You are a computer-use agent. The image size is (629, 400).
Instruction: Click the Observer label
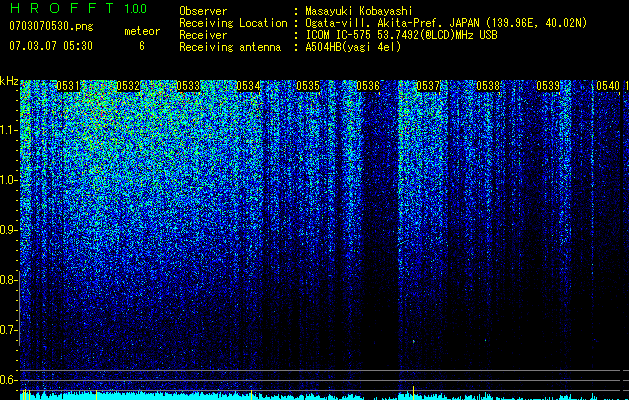tap(203, 11)
